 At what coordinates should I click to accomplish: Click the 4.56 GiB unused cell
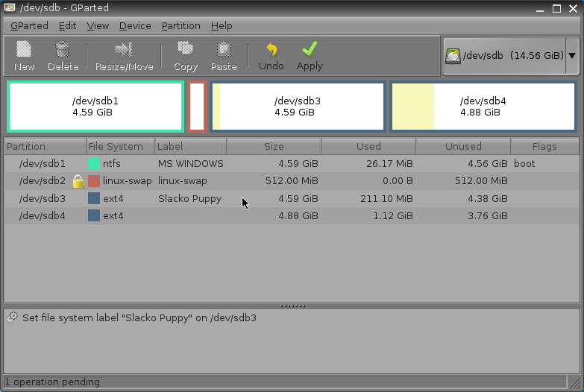[488, 164]
